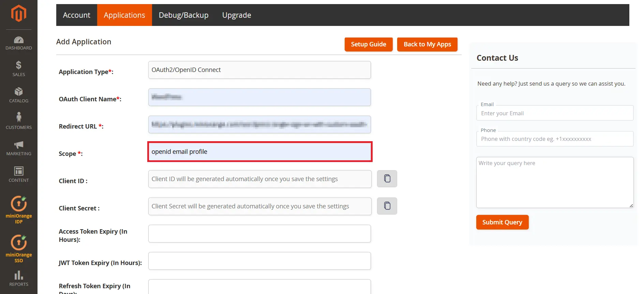Click the 'Client Secret :' label

[79, 208]
